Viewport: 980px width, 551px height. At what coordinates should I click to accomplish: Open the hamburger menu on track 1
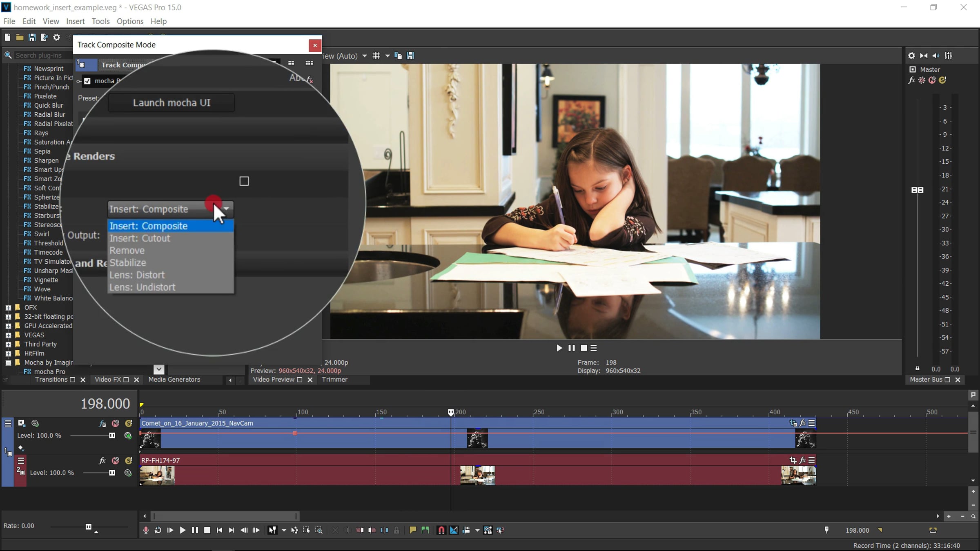(8, 423)
